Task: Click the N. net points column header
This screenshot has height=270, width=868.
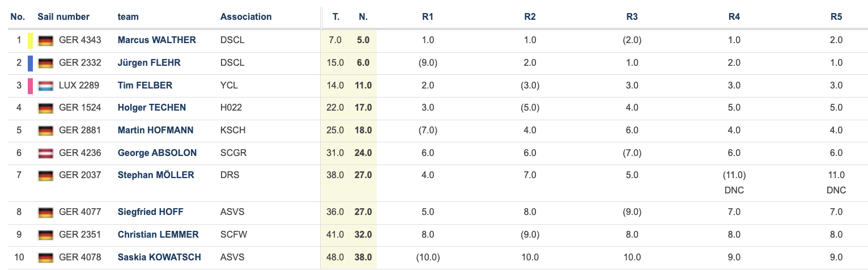Action: 364,17
